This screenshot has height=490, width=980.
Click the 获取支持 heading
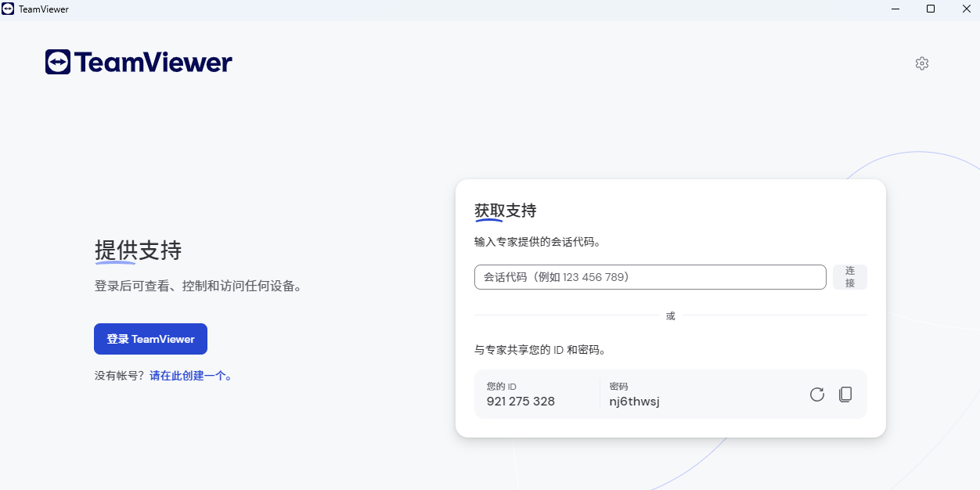click(x=503, y=210)
